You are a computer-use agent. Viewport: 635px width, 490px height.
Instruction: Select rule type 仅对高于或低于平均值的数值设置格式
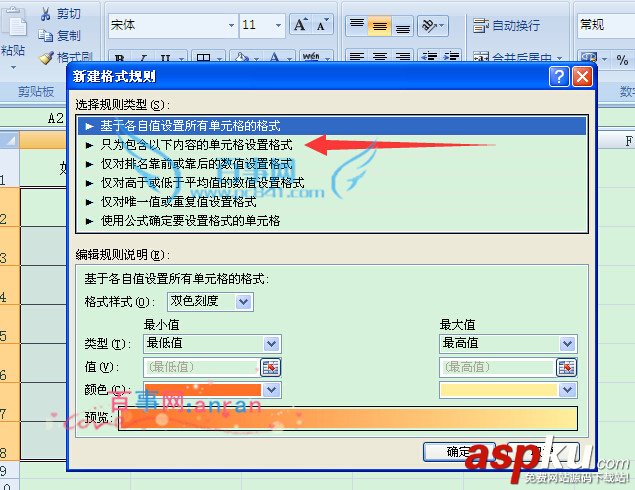coord(332,183)
